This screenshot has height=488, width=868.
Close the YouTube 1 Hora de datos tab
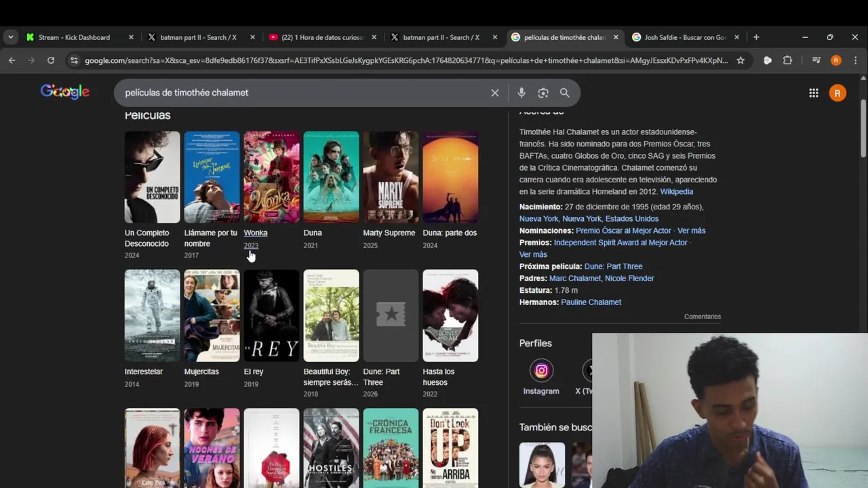click(374, 37)
